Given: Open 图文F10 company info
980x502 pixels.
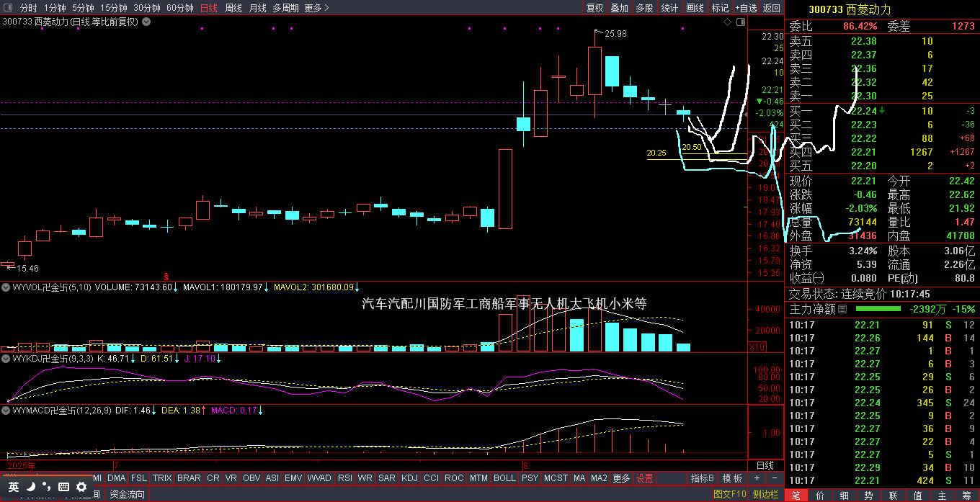Looking at the screenshot, I should 730,494.
